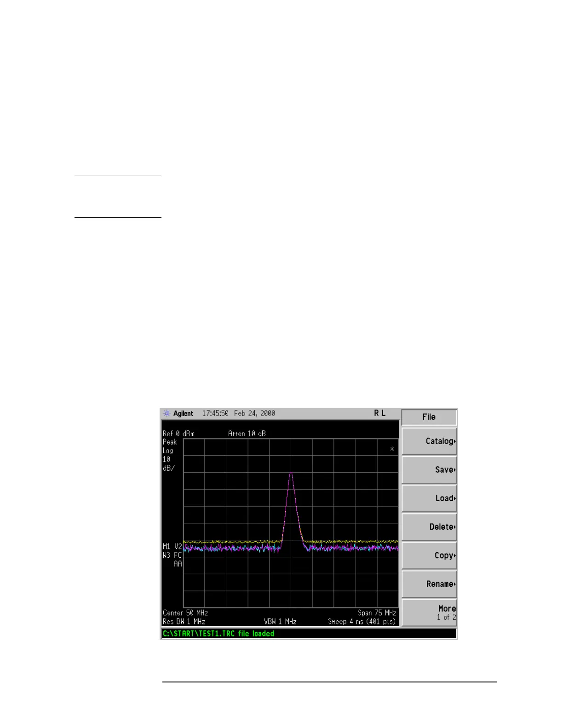Image resolution: width=563 pixels, height=728 pixels.
Task: Choose the Delete softkey
Action: pyautogui.click(x=429, y=527)
